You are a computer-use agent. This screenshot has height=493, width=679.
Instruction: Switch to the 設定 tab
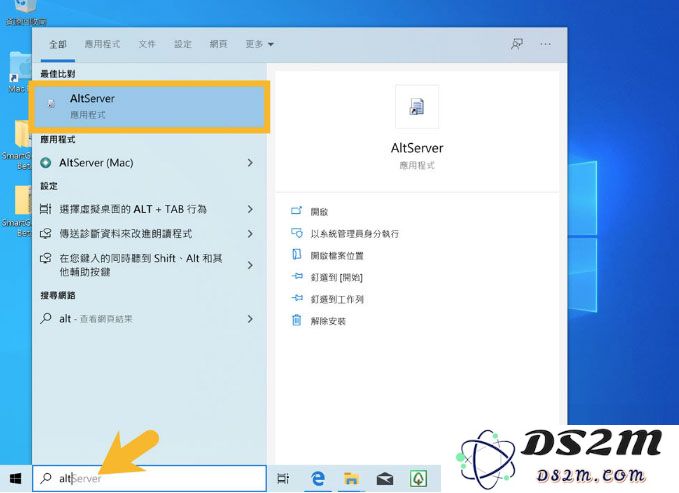coord(183,44)
